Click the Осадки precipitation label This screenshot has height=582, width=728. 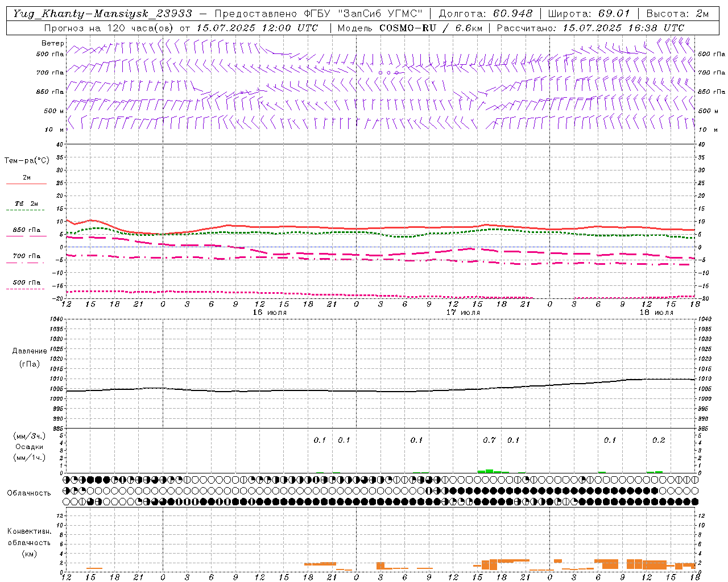(x=29, y=447)
